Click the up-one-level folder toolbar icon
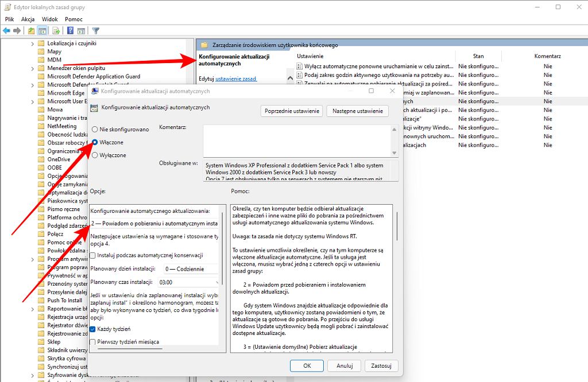The height and width of the screenshot is (382, 588). point(31,31)
